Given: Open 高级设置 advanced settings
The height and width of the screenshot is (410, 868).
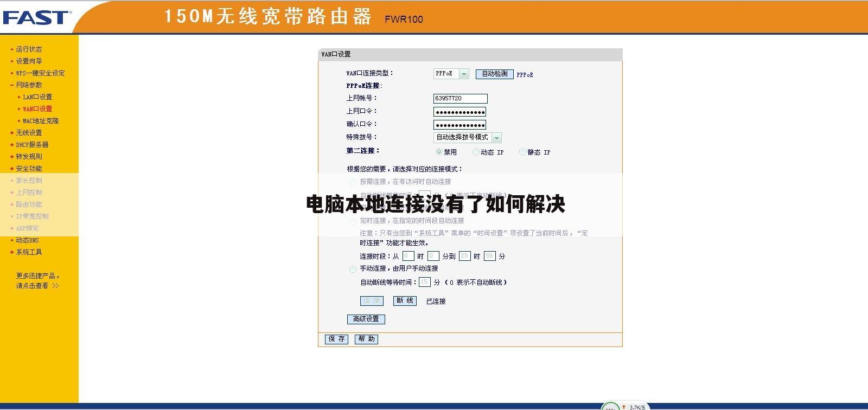Looking at the screenshot, I should 366,319.
